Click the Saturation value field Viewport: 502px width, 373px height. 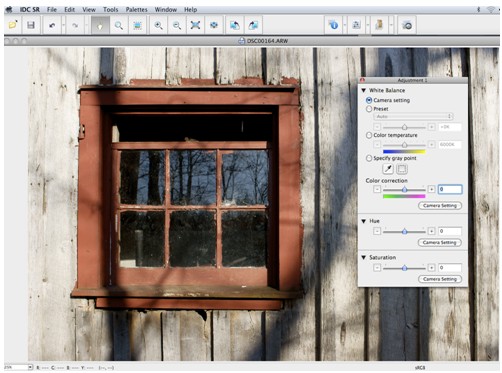pos(450,268)
